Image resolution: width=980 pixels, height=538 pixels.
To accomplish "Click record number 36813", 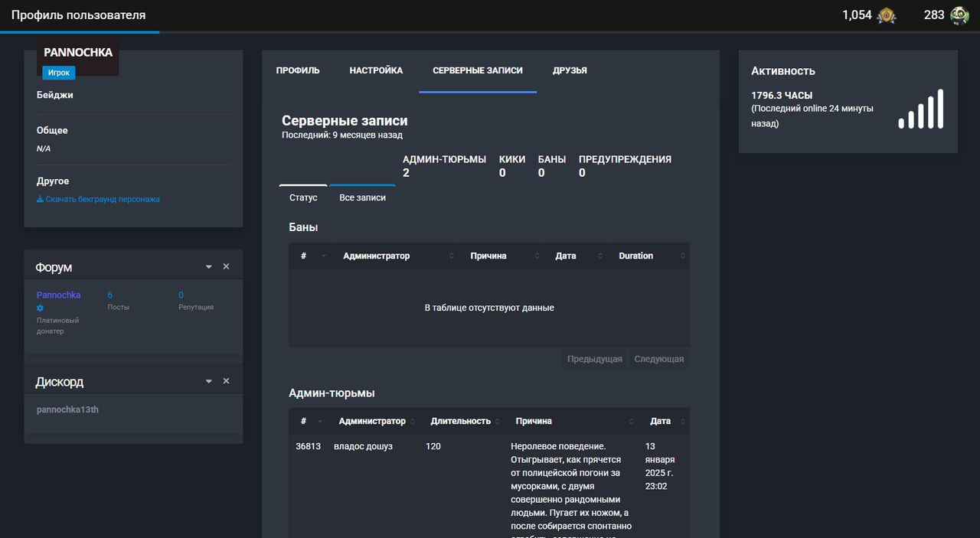I will 308,446.
